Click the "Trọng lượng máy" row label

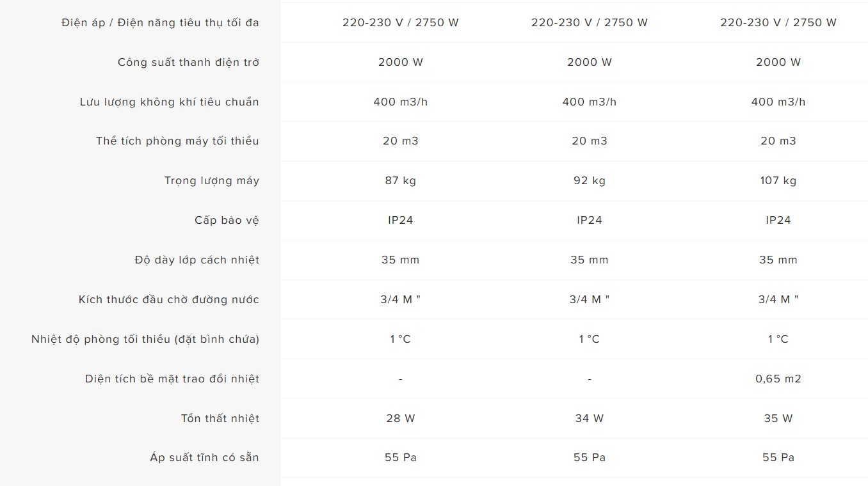point(211,180)
